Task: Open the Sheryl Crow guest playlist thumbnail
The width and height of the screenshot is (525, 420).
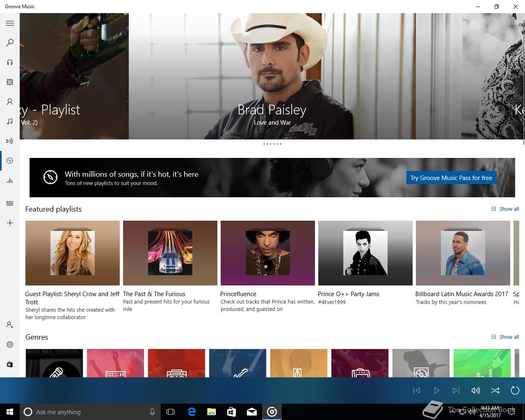Action: [73, 253]
